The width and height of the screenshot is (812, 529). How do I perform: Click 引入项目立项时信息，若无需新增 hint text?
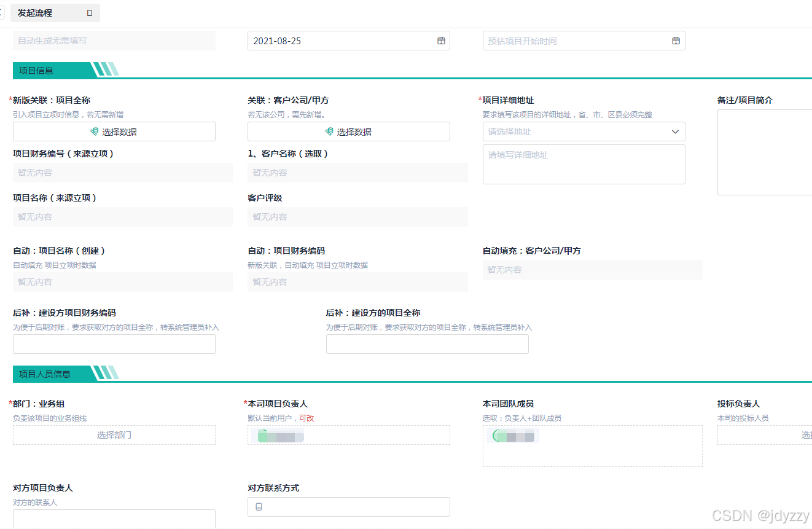[x=68, y=114]
